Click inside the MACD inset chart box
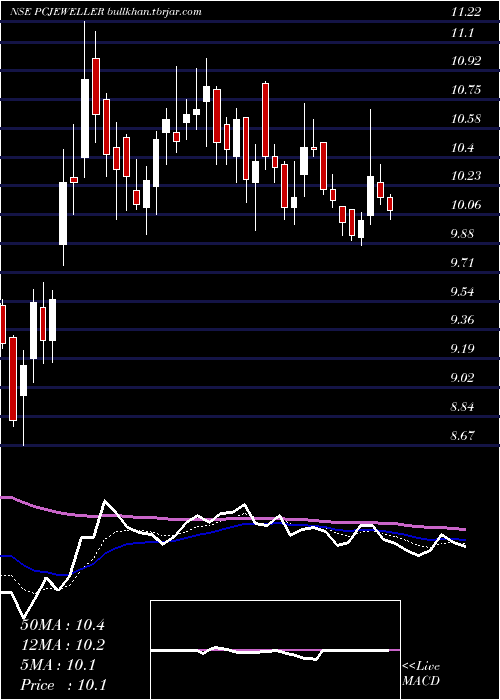Image resolution: width=500 pixels, height=700 pixels. (275, 650)
